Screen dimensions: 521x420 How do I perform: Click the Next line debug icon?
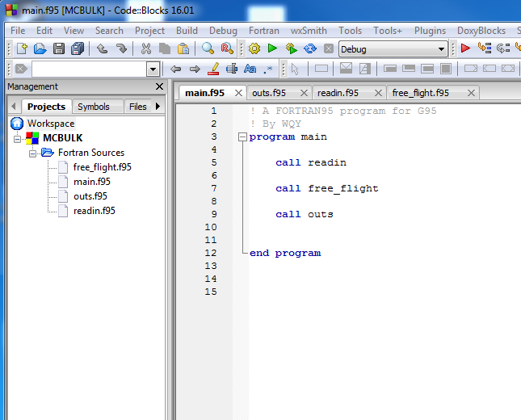click(503, 48)
